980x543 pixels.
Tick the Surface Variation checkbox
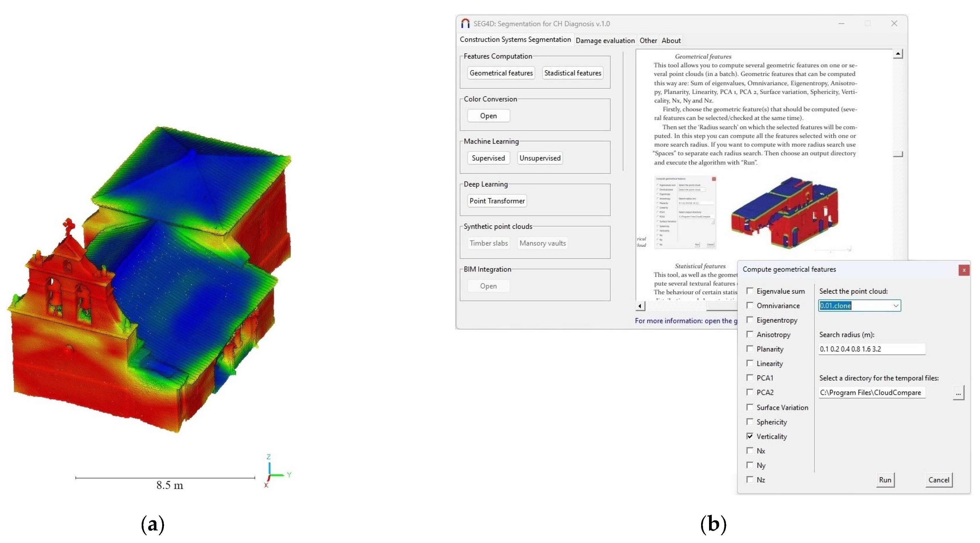749,407
